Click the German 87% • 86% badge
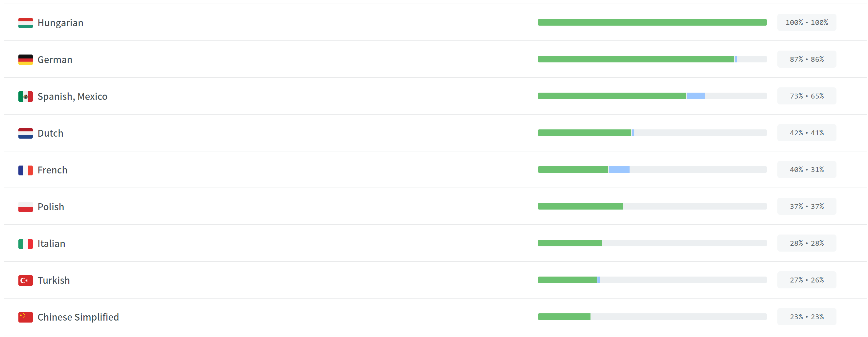868x337 pixels. click(x=806, y=59)
